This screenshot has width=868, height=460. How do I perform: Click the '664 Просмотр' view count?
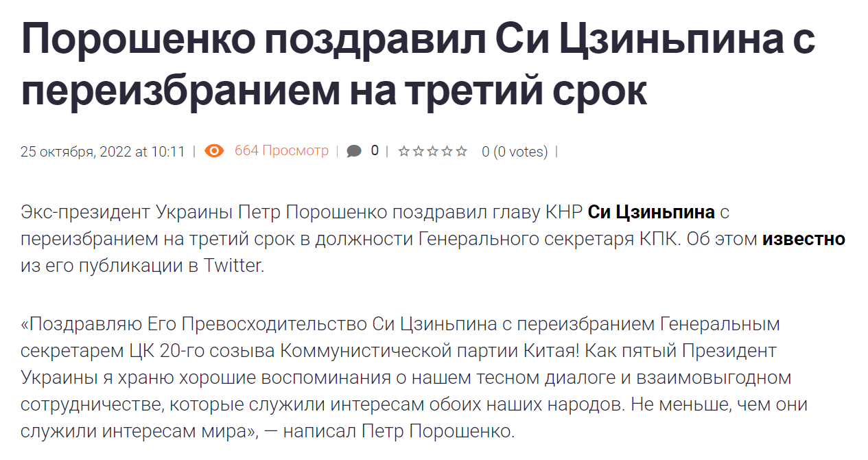point(281,151)
